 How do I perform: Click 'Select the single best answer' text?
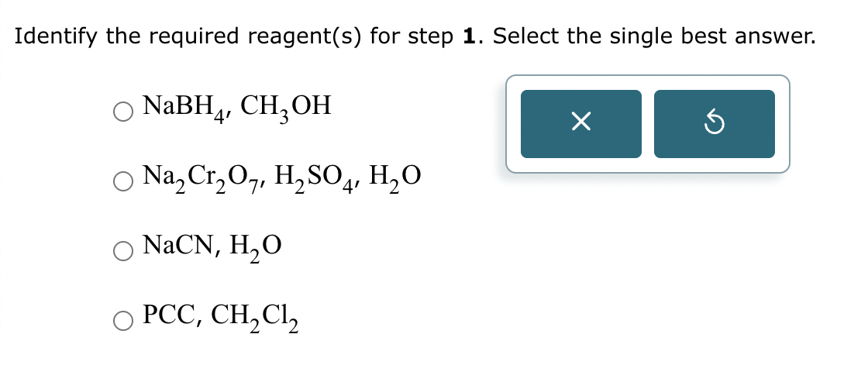pyautogui.click(x=653, y=36)
